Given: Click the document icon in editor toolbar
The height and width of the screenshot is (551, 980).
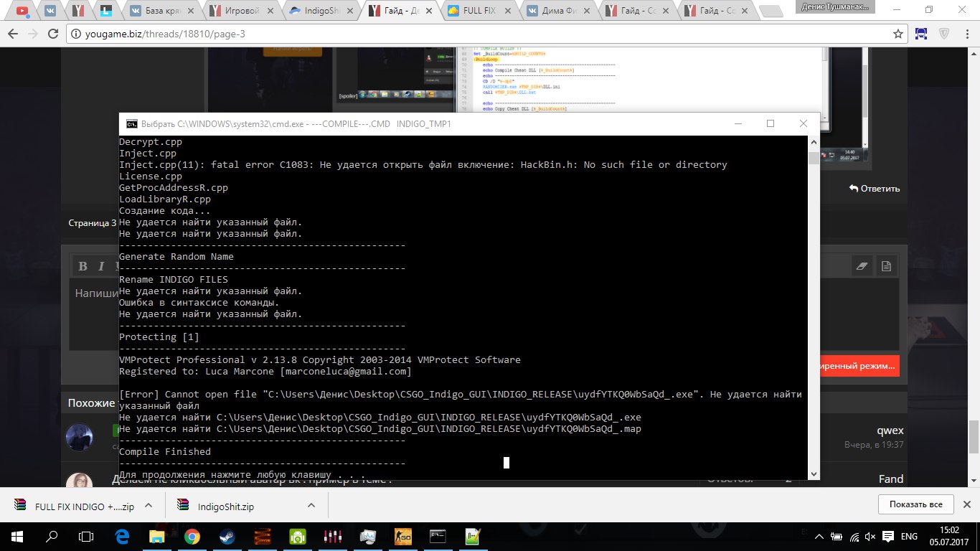Looking at the screenshot, I should coord(886,266).
